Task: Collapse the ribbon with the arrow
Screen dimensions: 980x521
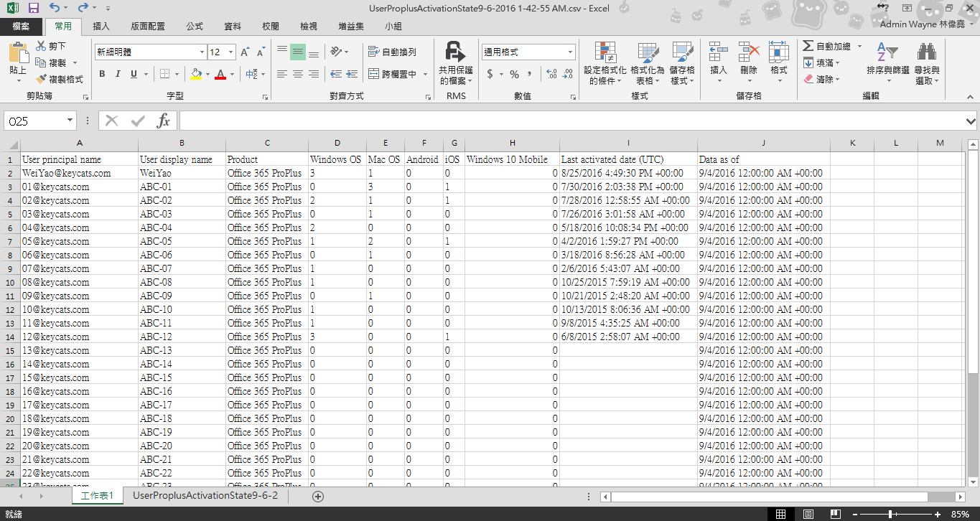Action: pos(970,95)
